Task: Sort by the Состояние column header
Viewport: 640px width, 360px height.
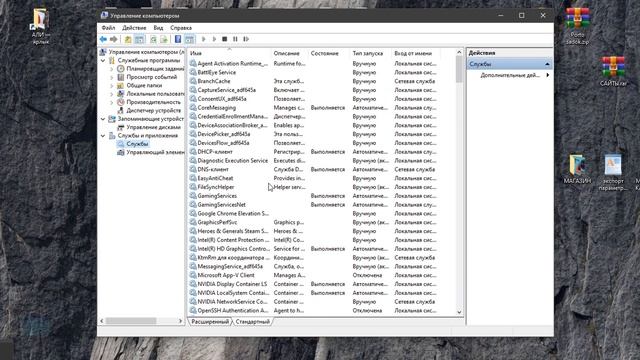Action: point(329,53)
